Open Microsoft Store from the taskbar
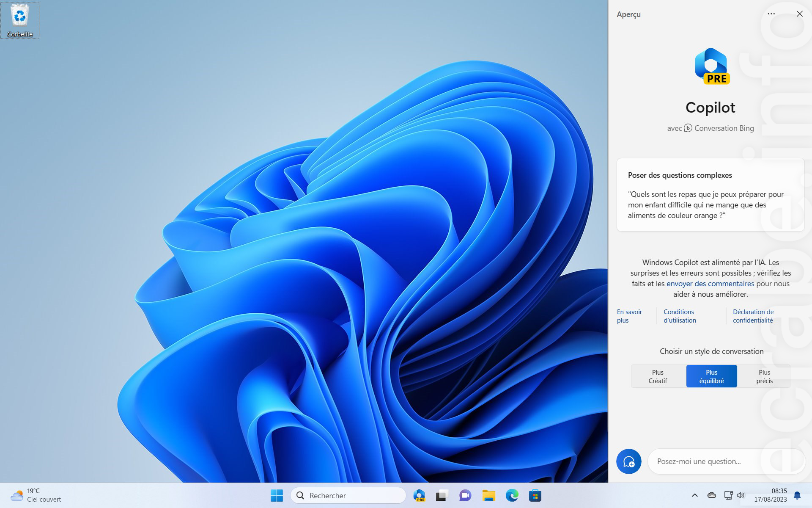The image size is (812, 508). (x=535, y=495)
